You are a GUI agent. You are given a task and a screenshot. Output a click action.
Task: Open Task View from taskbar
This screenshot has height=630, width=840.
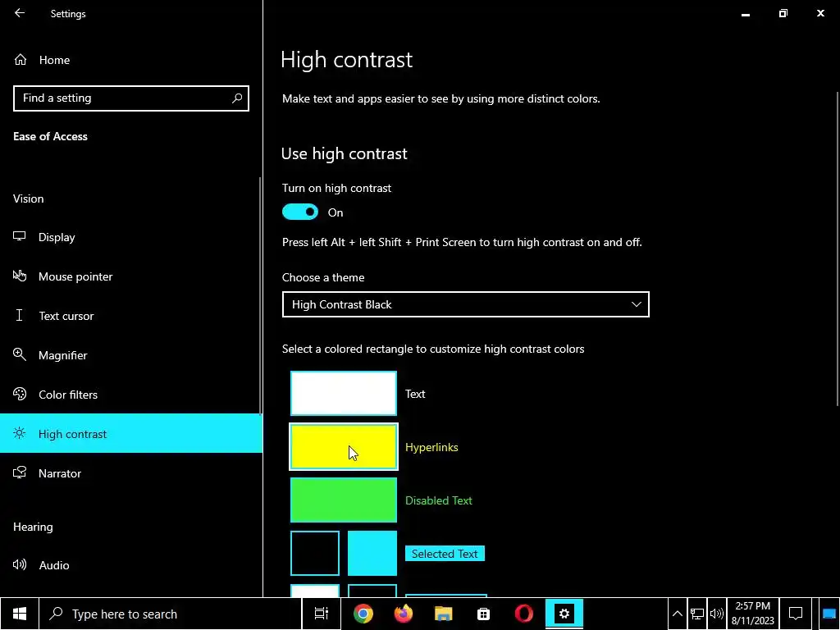click(322, 614)
